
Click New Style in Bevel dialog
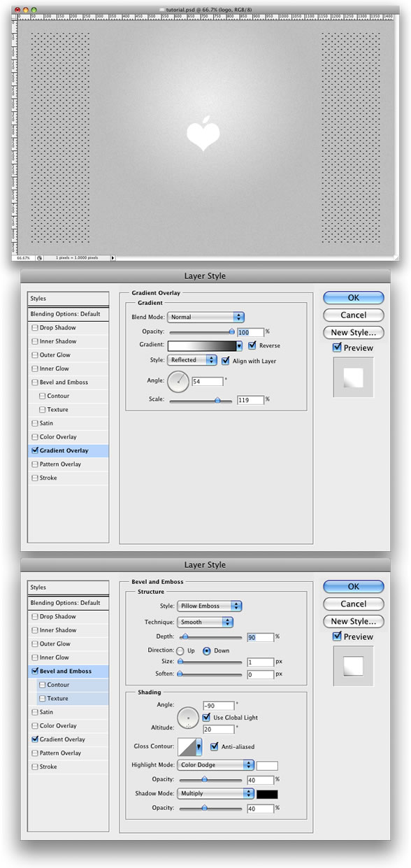click(x=354, y=621)
